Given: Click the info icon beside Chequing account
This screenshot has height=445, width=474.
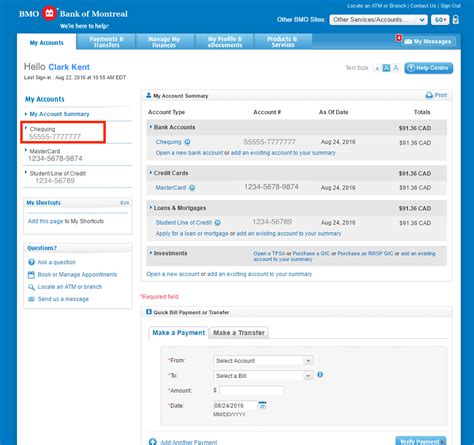Looking at the screenshot, I should pos(188,142).
